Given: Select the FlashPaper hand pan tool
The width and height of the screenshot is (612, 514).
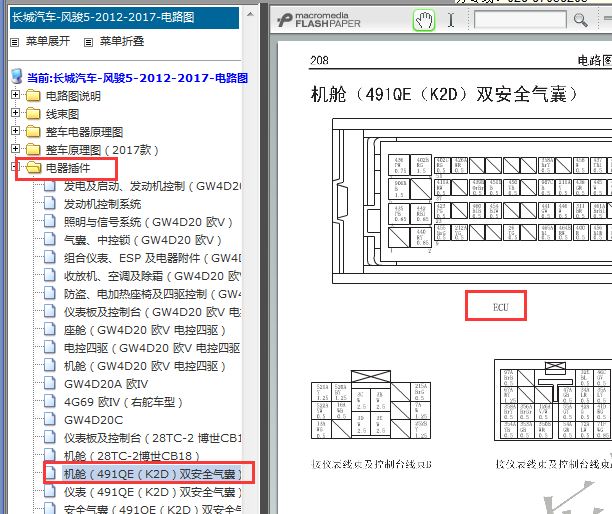Looking at the screenshot, I should [424, 20].
